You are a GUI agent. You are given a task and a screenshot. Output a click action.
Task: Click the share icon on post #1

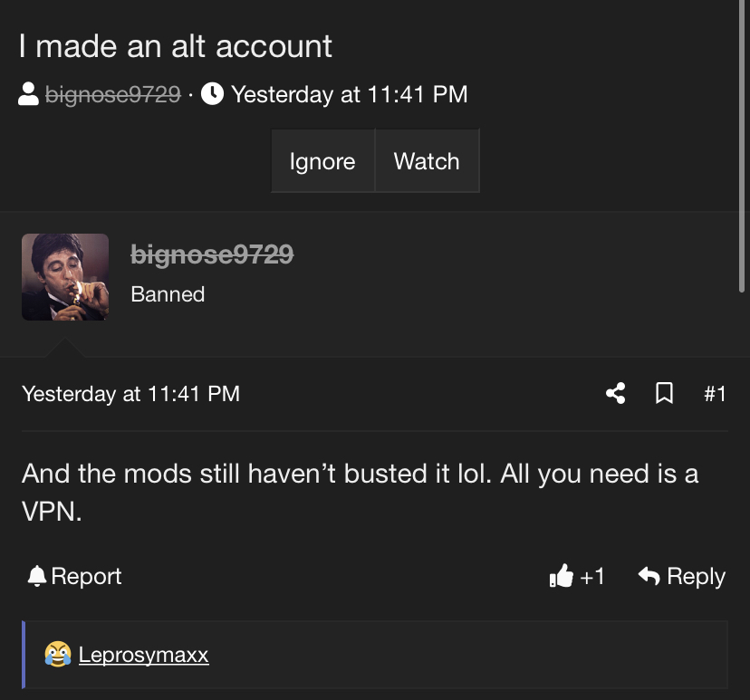(x=616, y=394)
